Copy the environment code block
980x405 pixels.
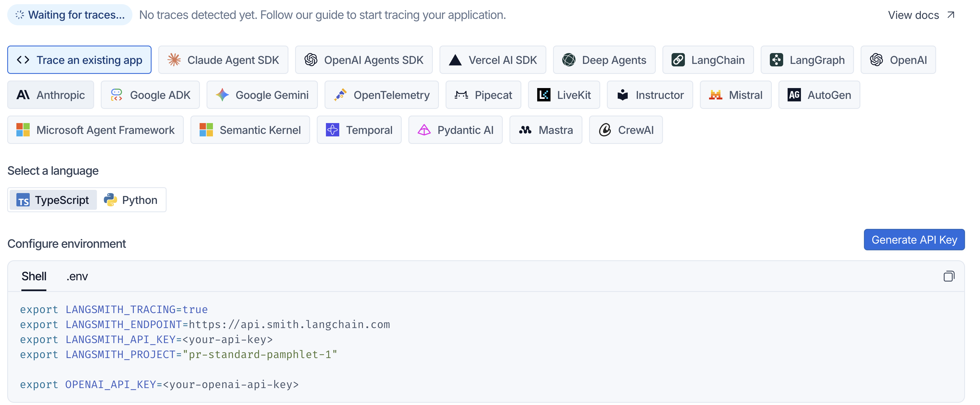(949, 276)
